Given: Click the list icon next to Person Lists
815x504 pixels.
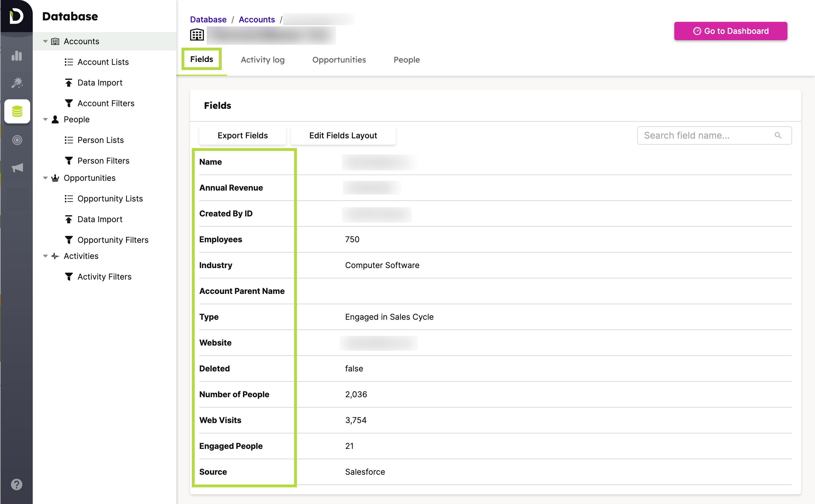Looking at the screenshot, I should [69, 140].
